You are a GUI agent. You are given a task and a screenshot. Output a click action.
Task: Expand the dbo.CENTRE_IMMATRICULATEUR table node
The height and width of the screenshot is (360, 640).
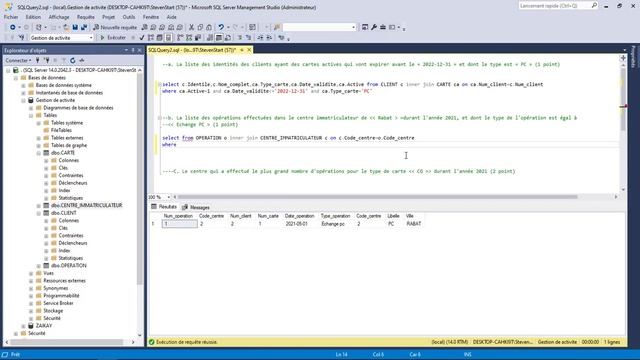tap(39, 206)
